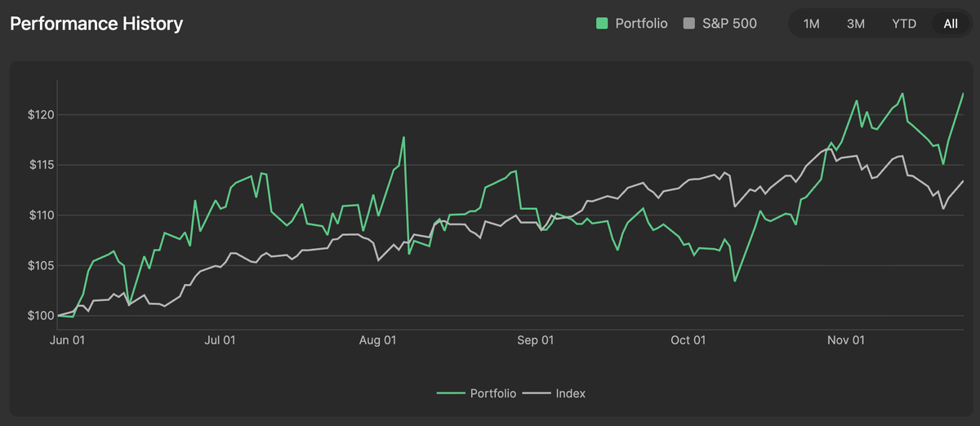Select the 1M time range
Screen dimensions: 980x426
[x=811, y=24]
